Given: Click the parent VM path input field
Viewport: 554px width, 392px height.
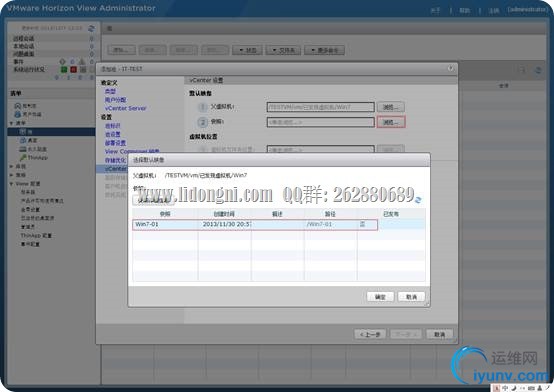Looking at the screenshot, I should [320, 107].
